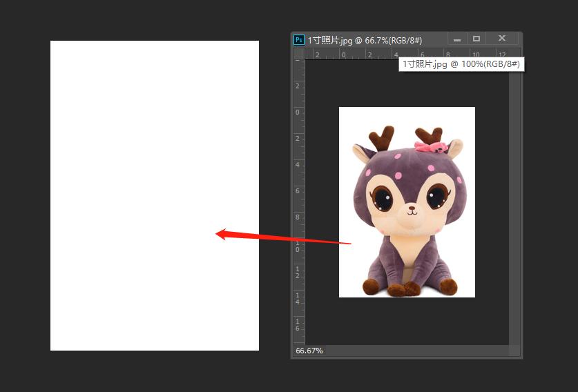Click the document's vertical scrollbar
Screen dimensions: 578x392
click(514, 207)
